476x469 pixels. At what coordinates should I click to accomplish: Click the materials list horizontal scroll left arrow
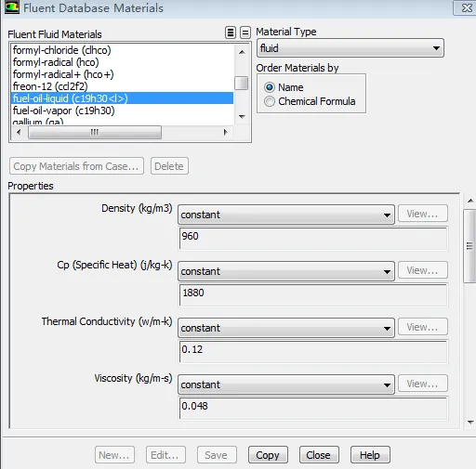click(19, 132)
